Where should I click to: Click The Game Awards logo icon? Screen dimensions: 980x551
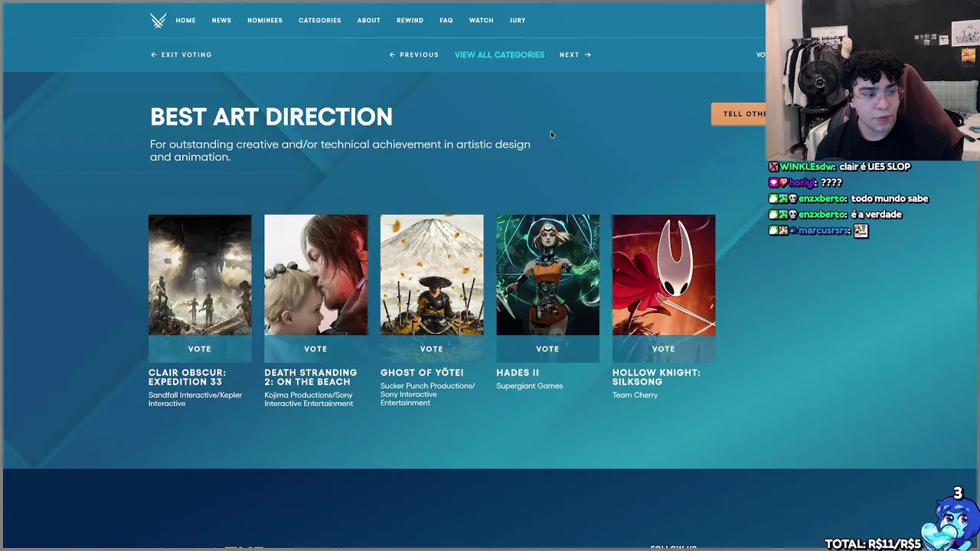pyautogui.click(x=158, y=21)
